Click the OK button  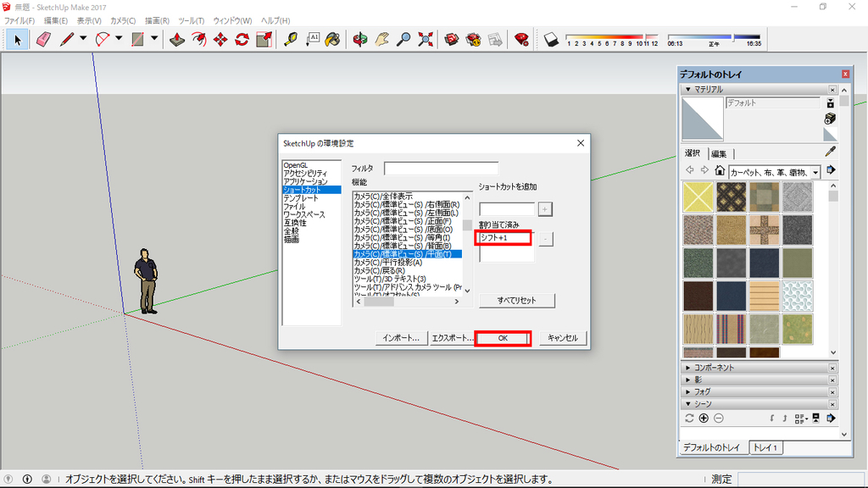click(x=503, y=338)
